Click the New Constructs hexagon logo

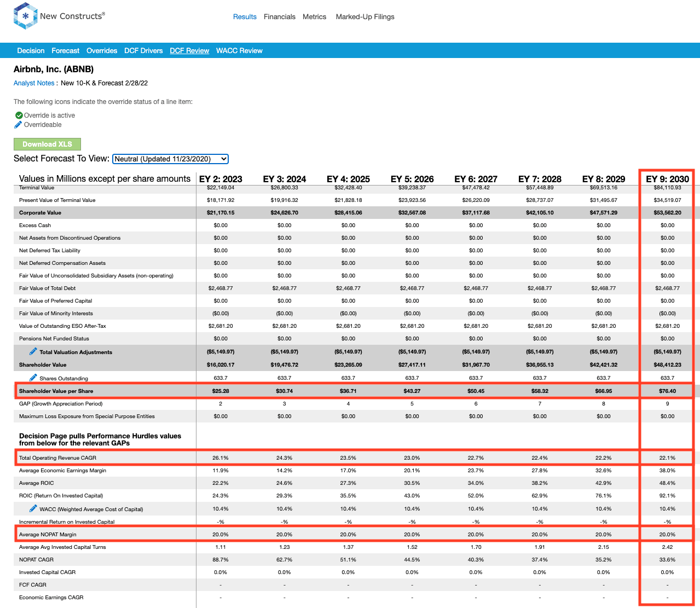click(x=25, y=16)
